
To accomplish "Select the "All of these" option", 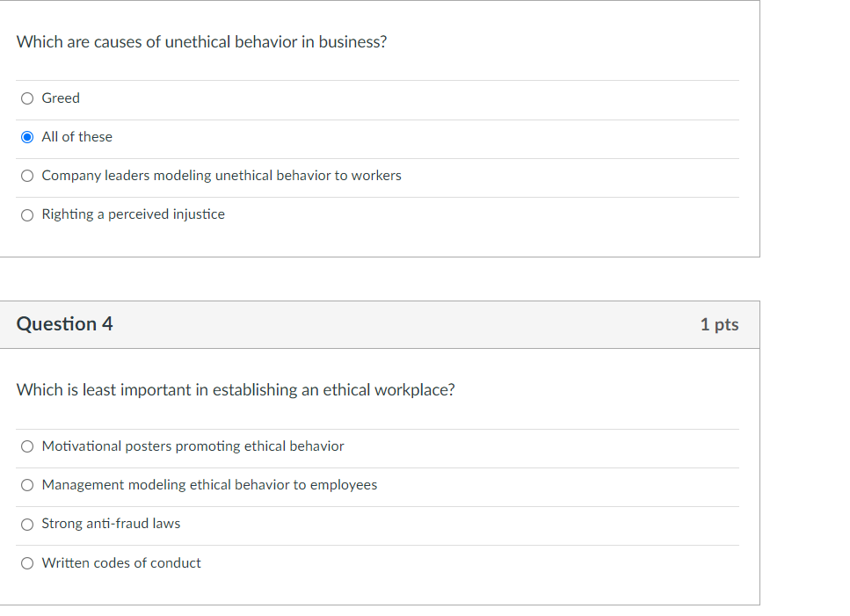I will coord(26,136).
